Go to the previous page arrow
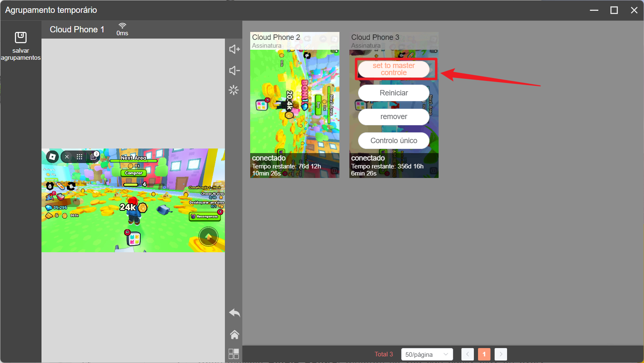The image size is (644, 363). click(468, 354)
